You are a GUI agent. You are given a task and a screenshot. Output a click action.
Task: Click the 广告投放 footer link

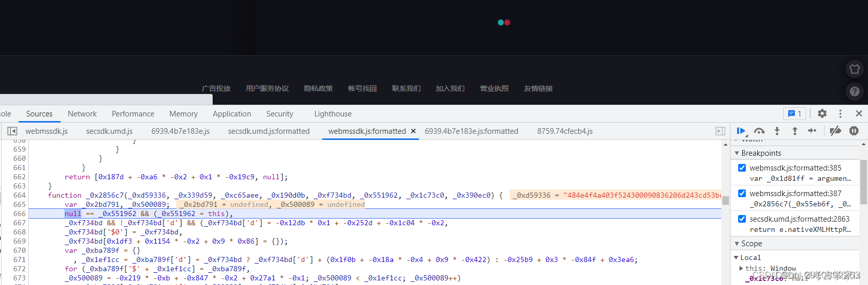point(216,88)
